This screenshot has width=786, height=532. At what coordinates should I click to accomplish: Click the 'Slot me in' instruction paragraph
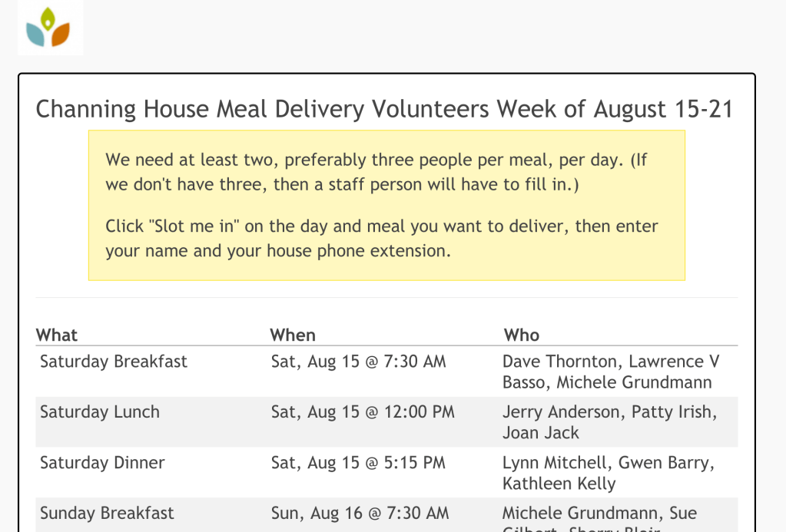pyautogui.click(x=382, y=239)
